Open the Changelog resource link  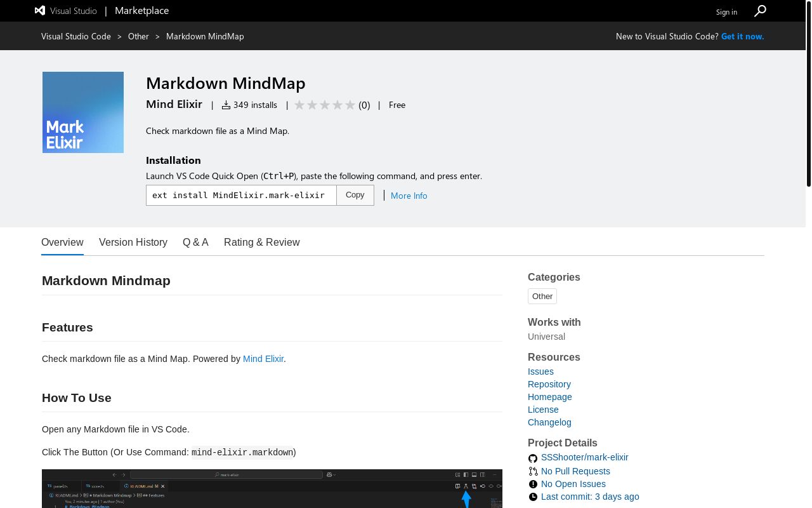click(549, 422)
